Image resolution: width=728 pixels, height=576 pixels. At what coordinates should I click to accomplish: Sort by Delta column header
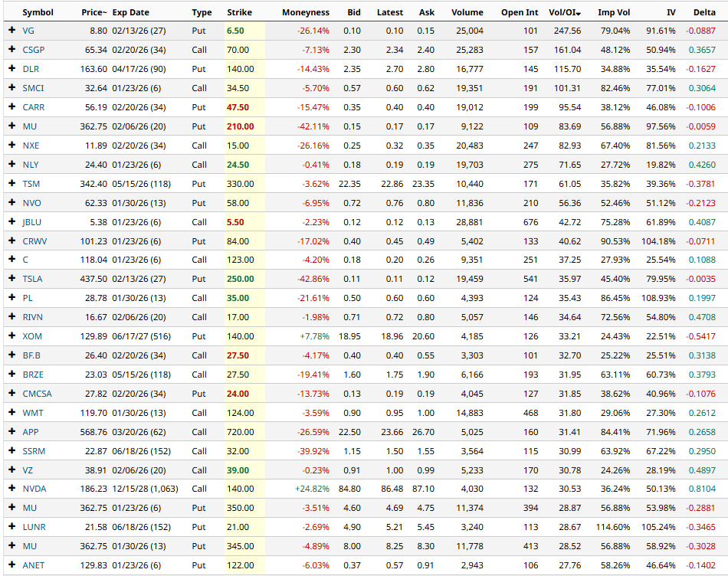click(704, 12)
